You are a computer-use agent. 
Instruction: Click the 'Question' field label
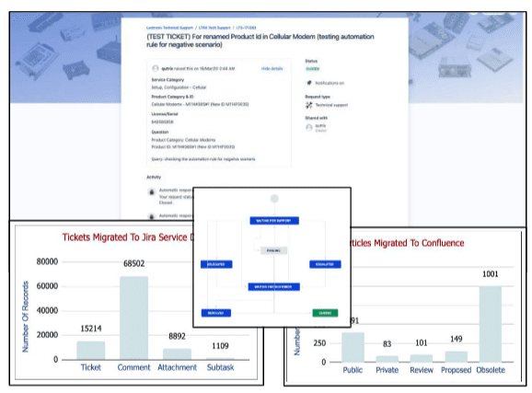coord(160,132)
